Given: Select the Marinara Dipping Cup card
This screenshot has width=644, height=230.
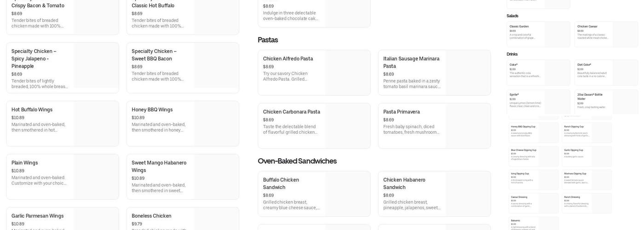Looking at the screenshot, I should 586,179.
